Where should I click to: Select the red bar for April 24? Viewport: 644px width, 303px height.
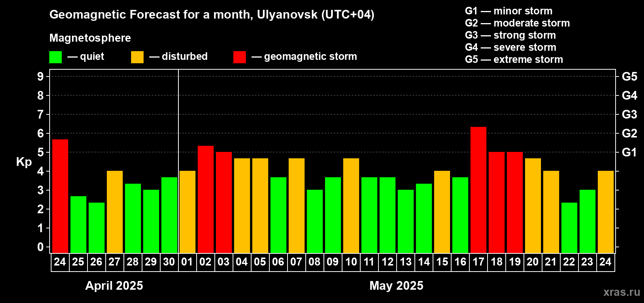point(60,196)
